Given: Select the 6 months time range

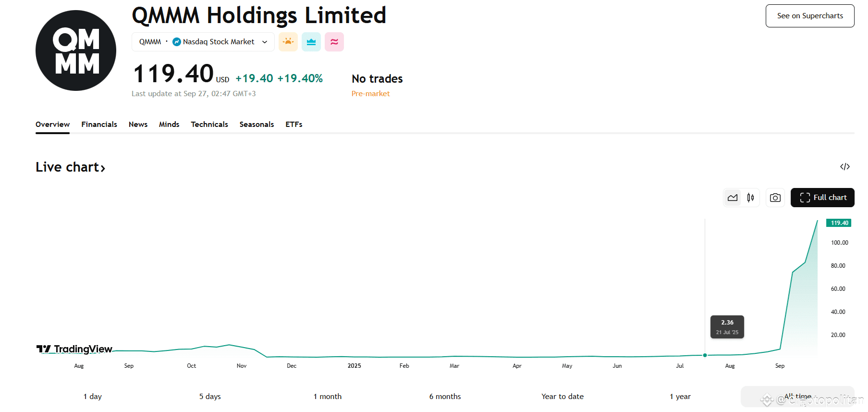Looking at the screenshot, I should pyautogui.click(x=445, y=397).
